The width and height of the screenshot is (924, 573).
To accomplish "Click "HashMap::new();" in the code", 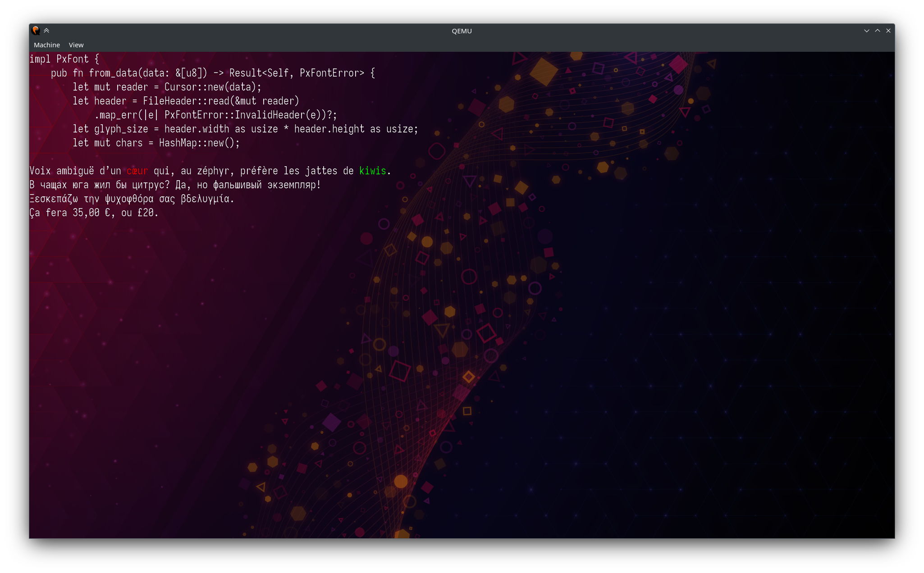I will pyautogui.click(x=199, y=143).
